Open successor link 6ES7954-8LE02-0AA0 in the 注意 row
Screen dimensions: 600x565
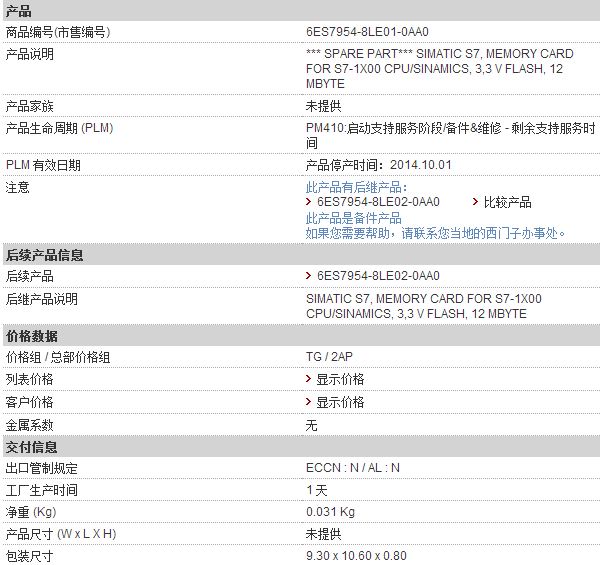pos(378,202)
